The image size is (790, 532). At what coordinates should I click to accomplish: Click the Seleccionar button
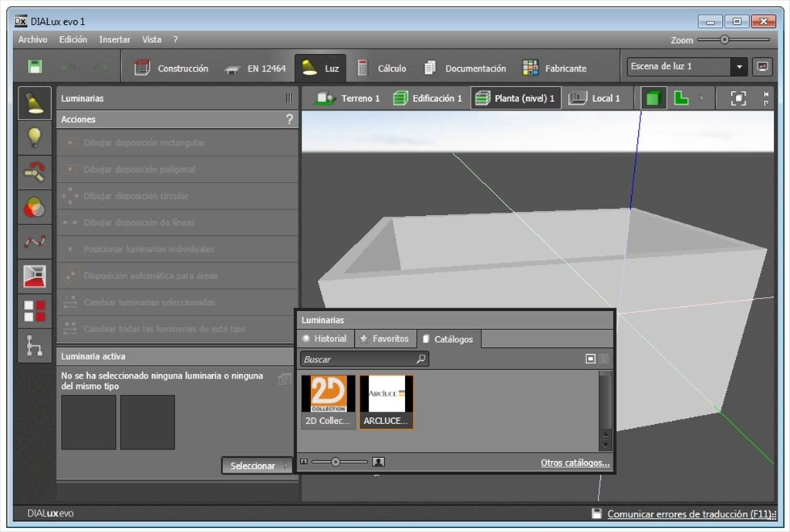pyautogui.click(x=257, y=466)
